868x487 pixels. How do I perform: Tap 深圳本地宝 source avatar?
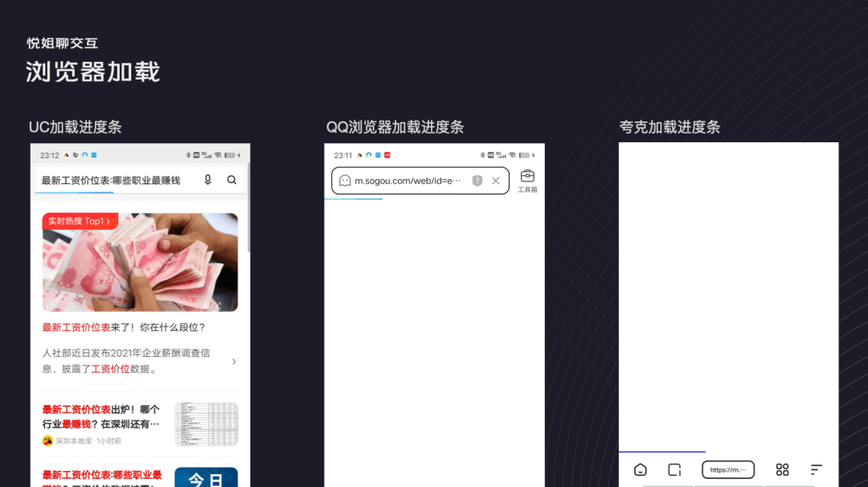47,440
